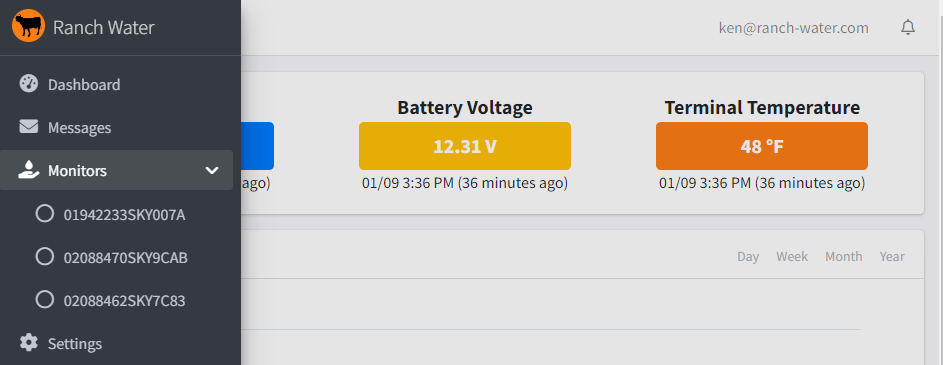
Task: Click the Monitors water-drop hand icon
Action: pyautogui.click(x=28, y=170)
